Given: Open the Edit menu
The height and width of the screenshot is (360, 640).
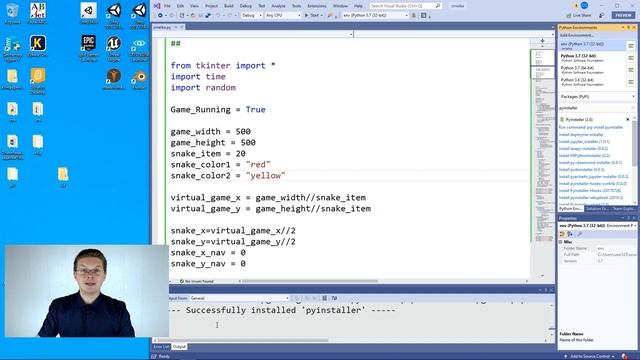Looking at the screenshot, I should tap(180, 6).
